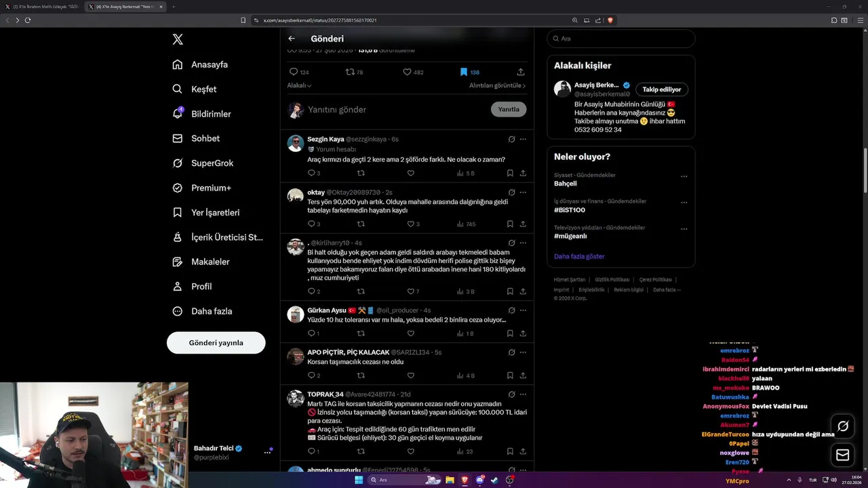Click Brave shields icon in address bar
The height and width of the screenshot is (488, 868).
610,20
